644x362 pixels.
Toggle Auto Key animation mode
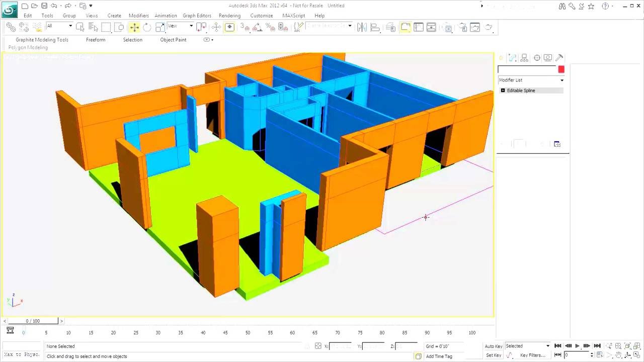click(493, 346)
